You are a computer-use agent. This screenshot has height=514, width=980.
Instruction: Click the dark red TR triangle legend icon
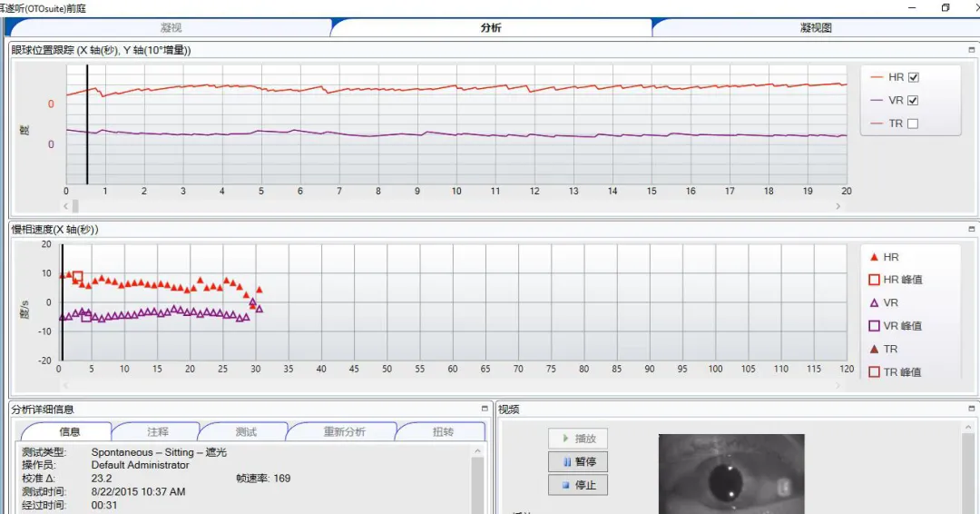click(875, 349)
